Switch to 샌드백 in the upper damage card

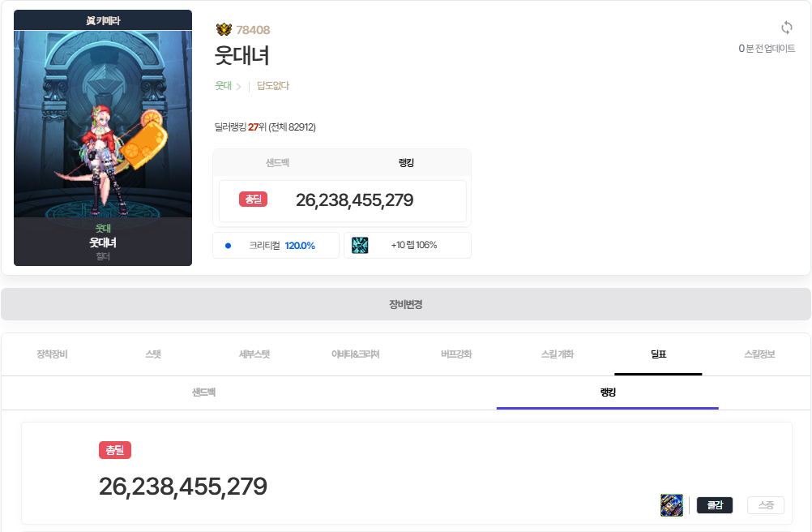[278, 163]
